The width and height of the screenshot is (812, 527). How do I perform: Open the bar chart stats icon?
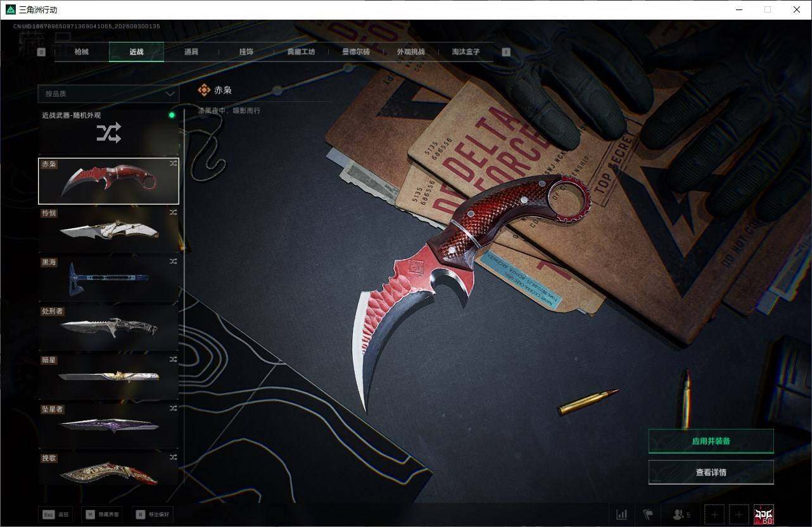point(622,514)
